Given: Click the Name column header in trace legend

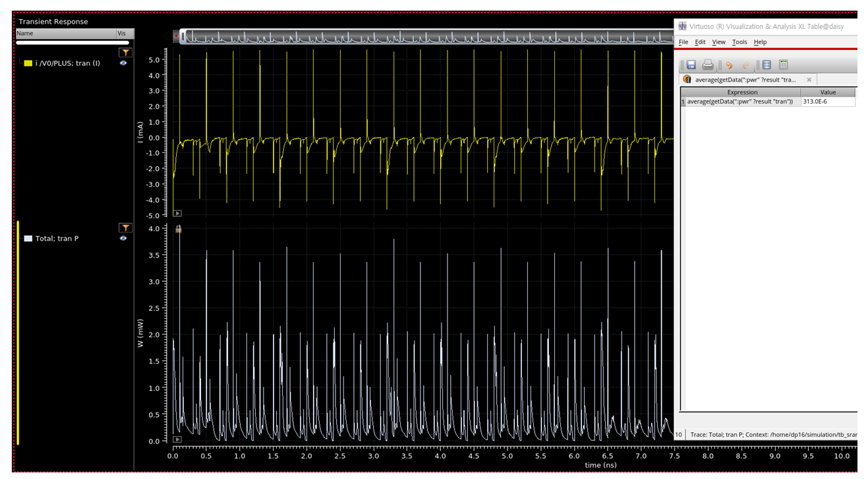Looking at the screenshot, I should tap(65, 34).
